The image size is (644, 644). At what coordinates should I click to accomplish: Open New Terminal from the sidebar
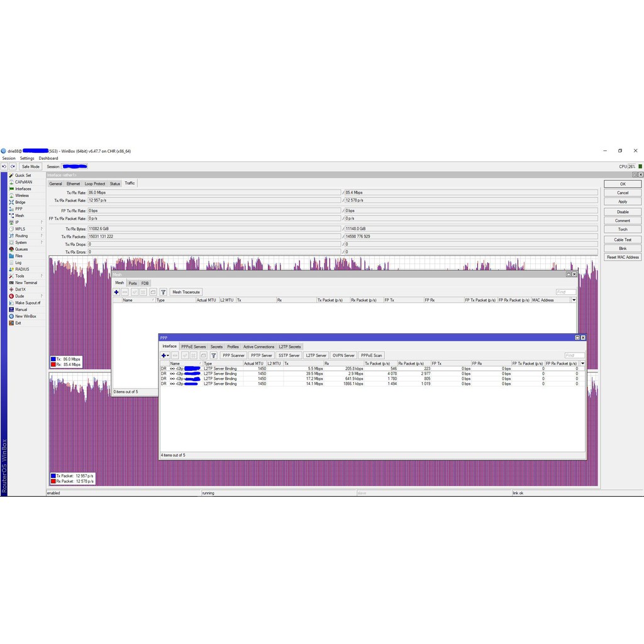(x=26, y=283)
